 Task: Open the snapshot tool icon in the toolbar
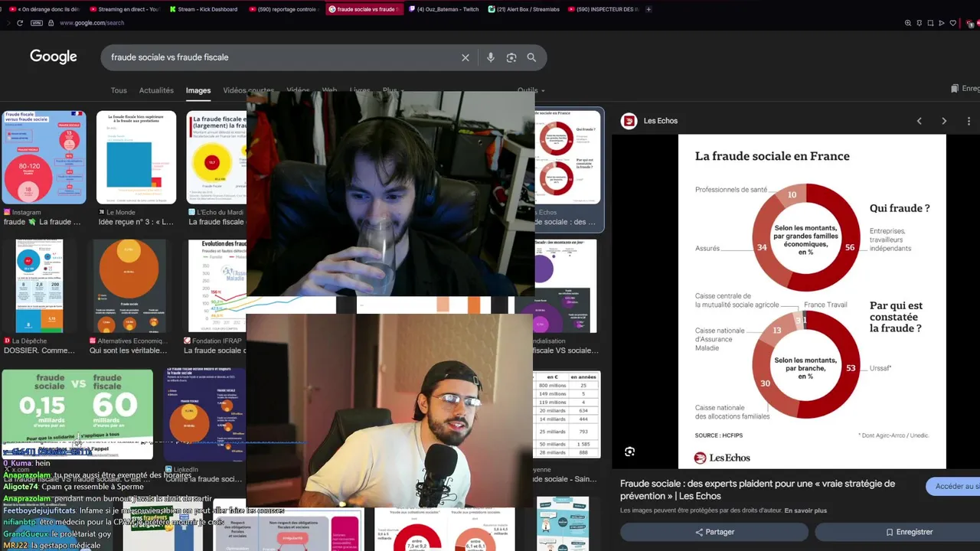[x=931, y=23]
